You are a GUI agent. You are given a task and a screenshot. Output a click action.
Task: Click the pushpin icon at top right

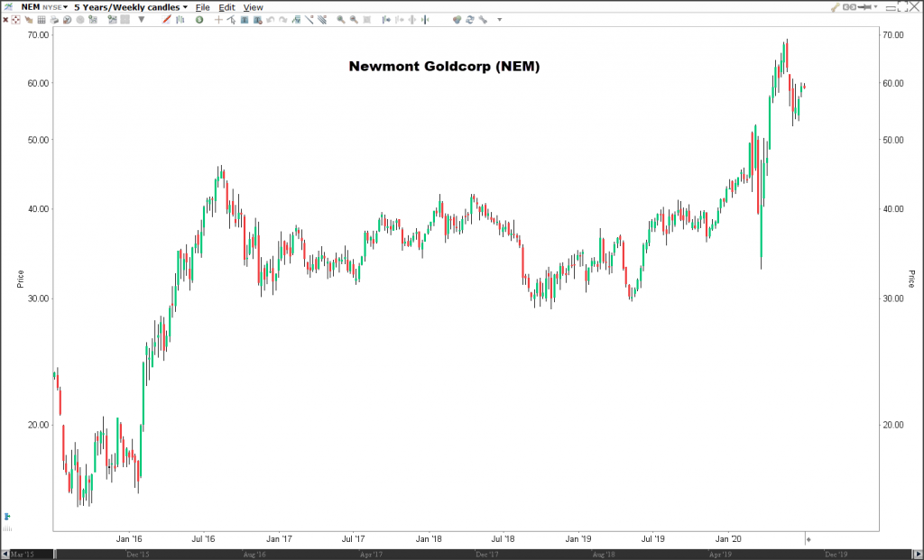point(864,7)
